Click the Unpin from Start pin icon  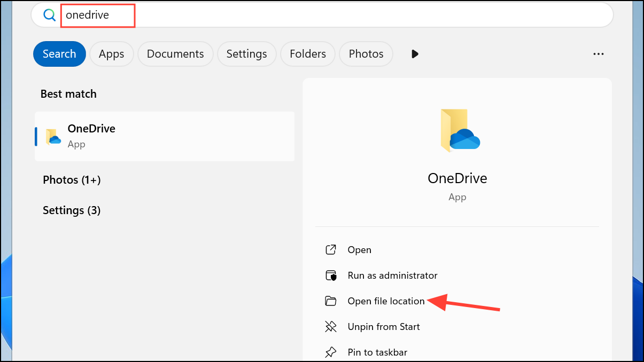coord(332,326)
